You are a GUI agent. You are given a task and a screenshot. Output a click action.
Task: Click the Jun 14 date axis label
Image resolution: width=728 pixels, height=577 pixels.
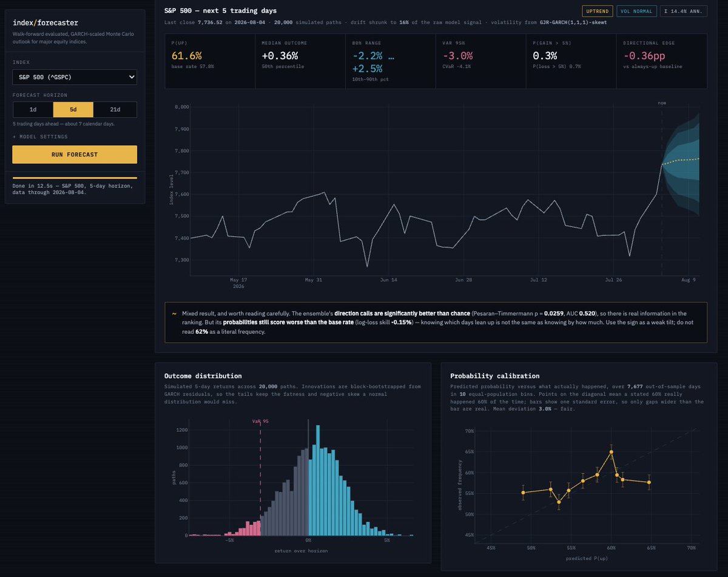pyautogui.click(x=388, y=280)
